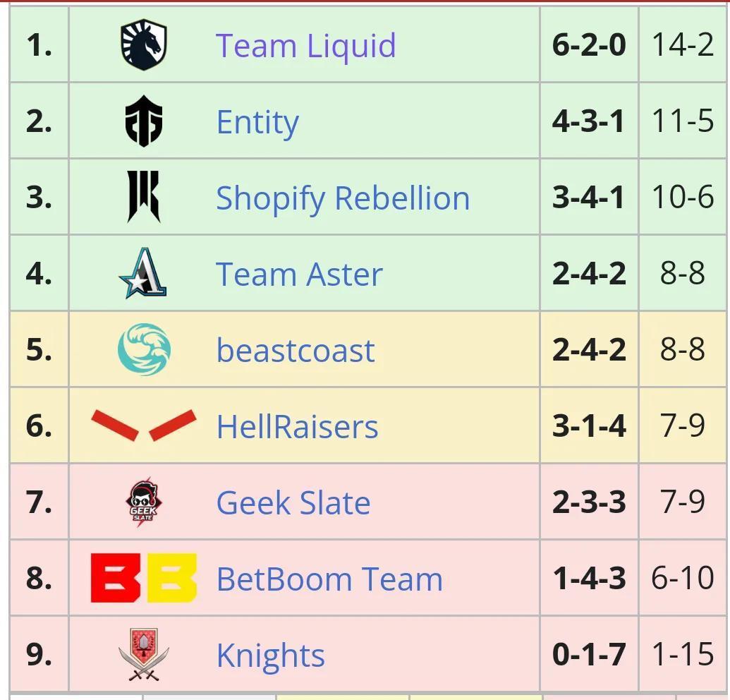The width and height of the screenshot is (730, 700).
Task: Click the Entity team logo
Action: click(x=144, y=121)
